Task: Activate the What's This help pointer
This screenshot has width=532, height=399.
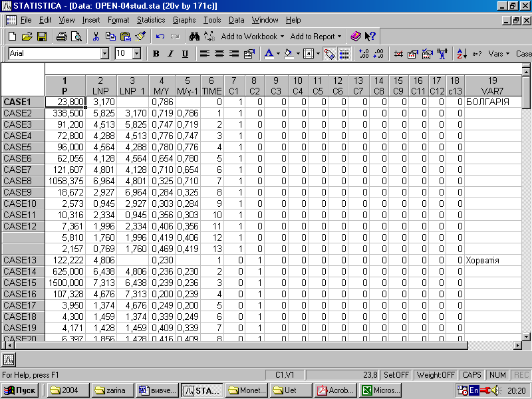Action: (x=370, y=37)
